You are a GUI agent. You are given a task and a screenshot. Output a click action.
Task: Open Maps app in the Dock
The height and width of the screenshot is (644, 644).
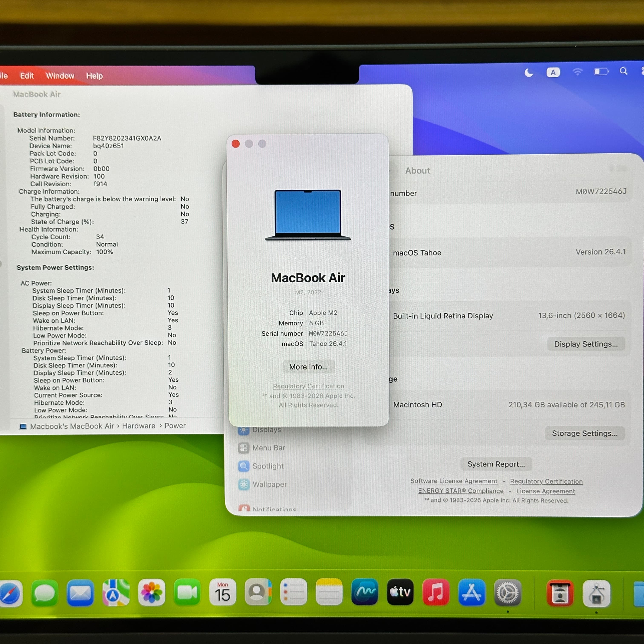pos(116,592)
